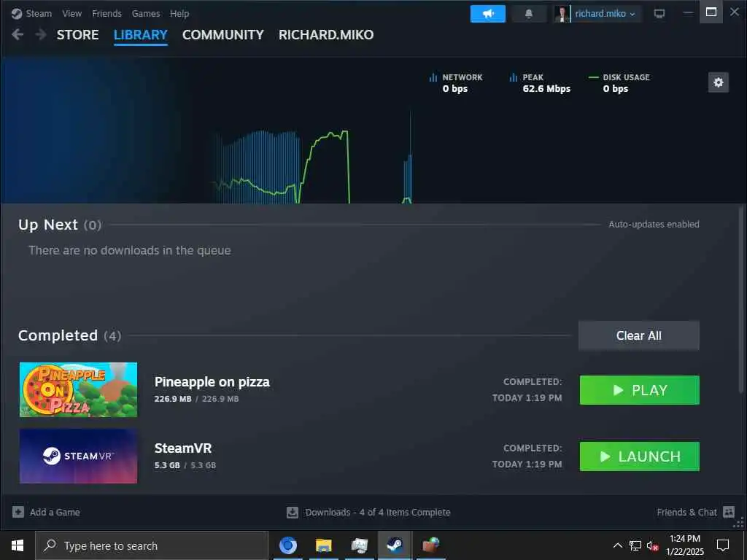Click the taskbar search box
This screenshot has width=747, height=560.
coord(152,545)
